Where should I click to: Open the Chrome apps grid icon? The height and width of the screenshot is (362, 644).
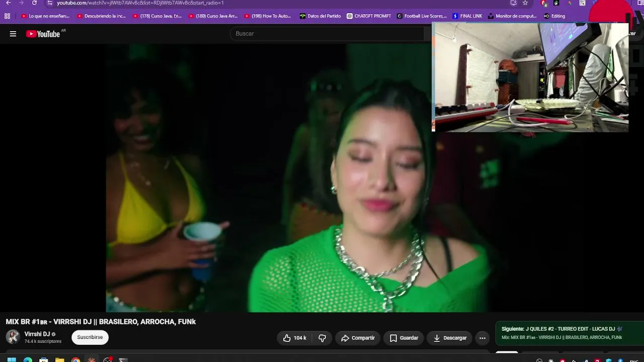tap(7, 16)
